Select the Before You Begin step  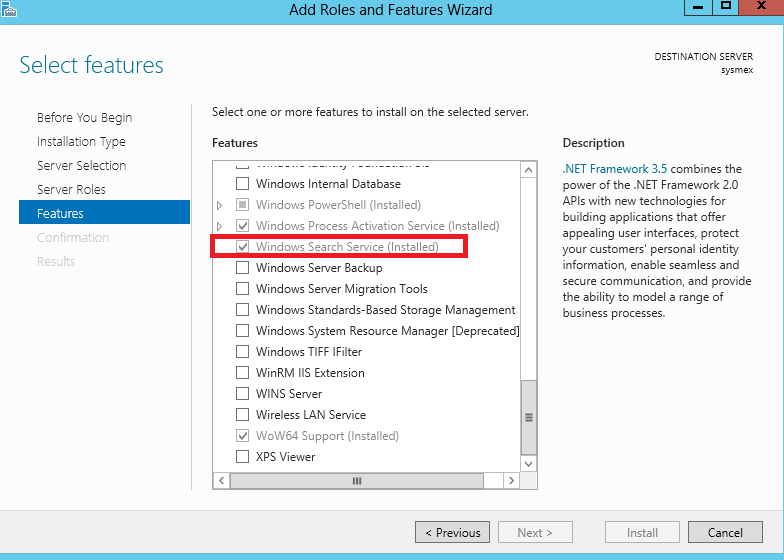click(x=84, y=118)
